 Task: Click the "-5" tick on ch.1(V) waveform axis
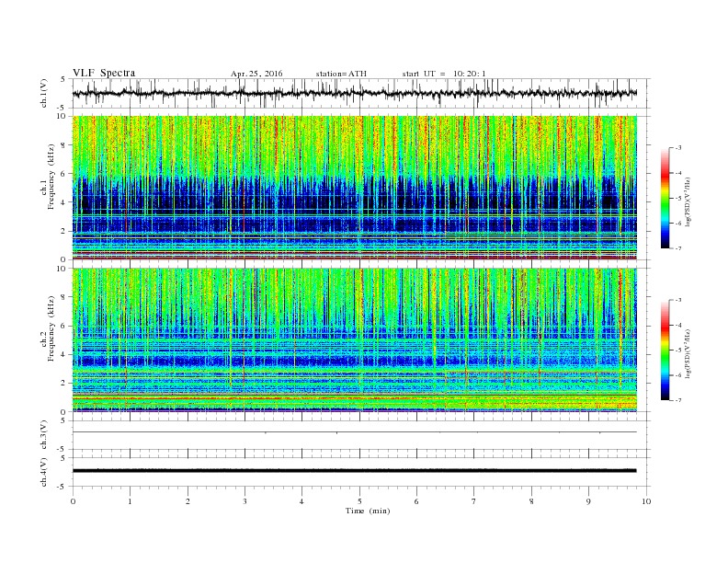coord(63,109)
